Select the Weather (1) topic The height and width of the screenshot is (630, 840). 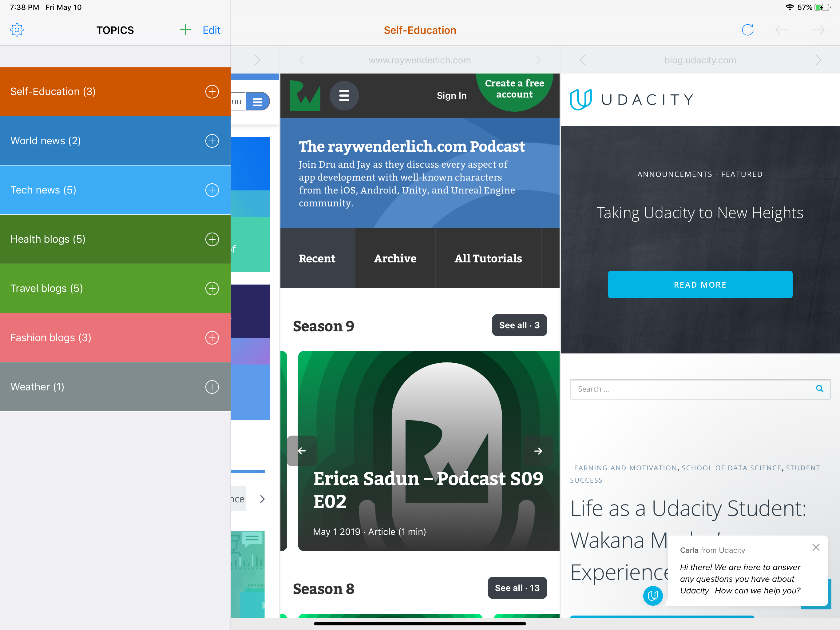(115, 387)
